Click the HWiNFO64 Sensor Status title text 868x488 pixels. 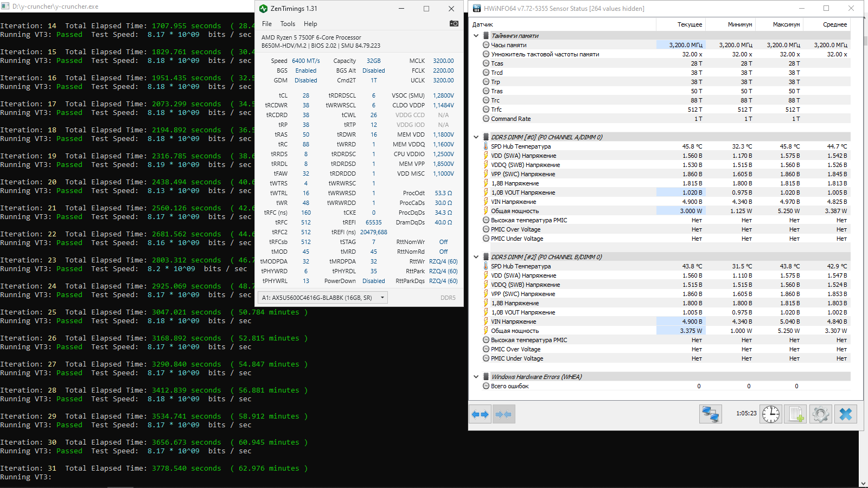coord(564,9)
